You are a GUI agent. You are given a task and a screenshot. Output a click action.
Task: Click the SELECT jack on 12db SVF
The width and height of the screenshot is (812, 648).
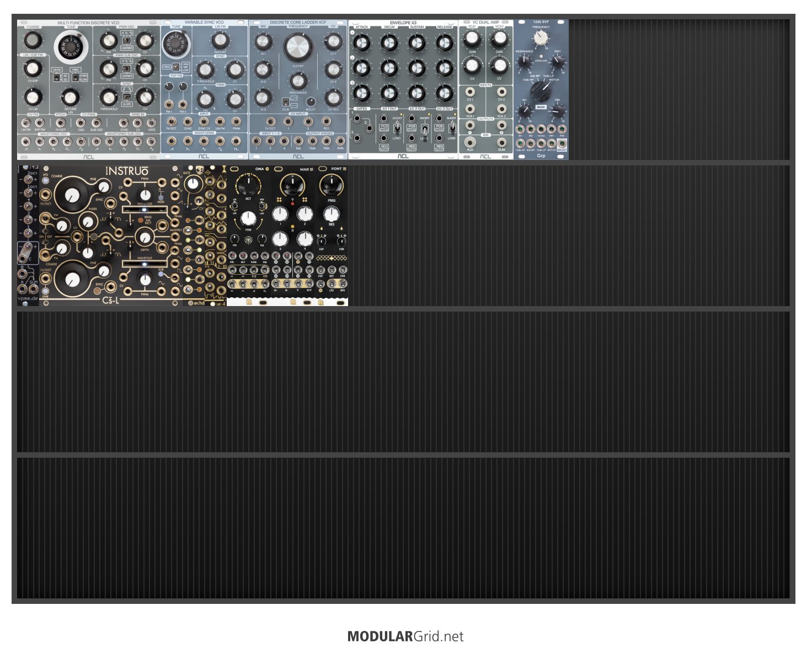[562, 143]
